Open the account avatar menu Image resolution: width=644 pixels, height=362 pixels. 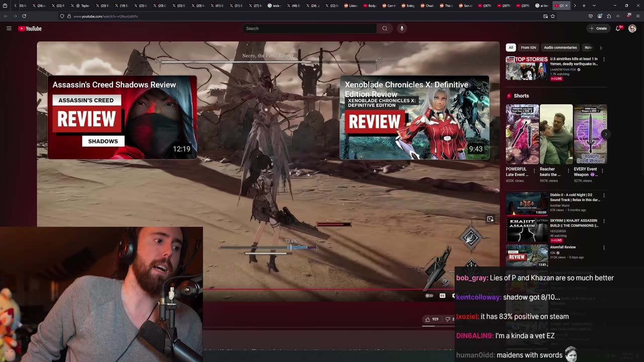pos(632,29)
